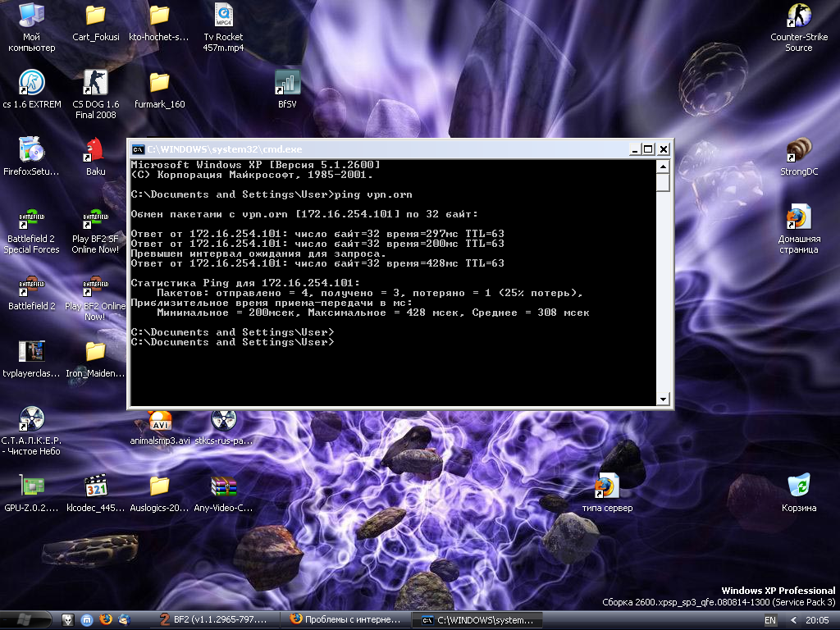Select the BfSV desktop shortcut
840x630 pixels.
pyautogui.click(x=287, y=83)
